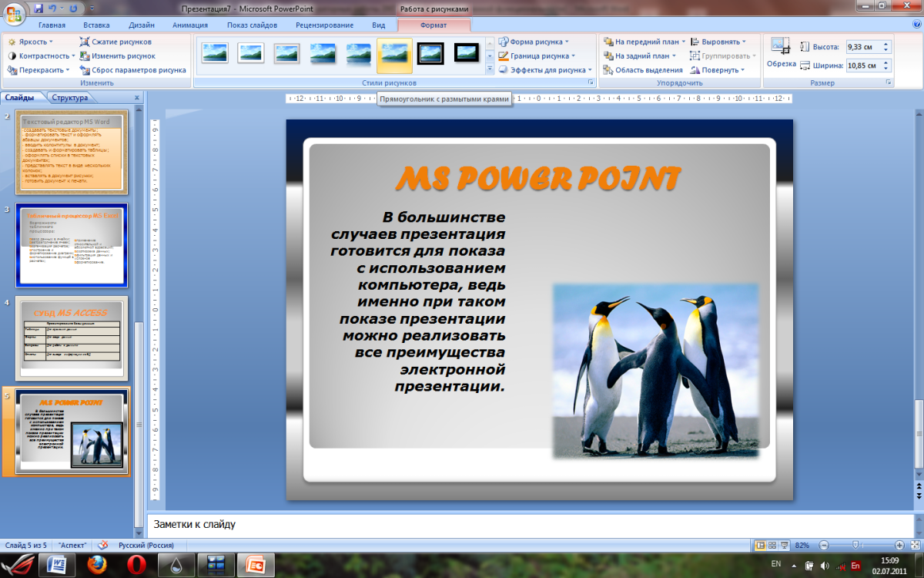924x578 pixels.
Task: Click the Office button logo
Action: pos(15,13)
